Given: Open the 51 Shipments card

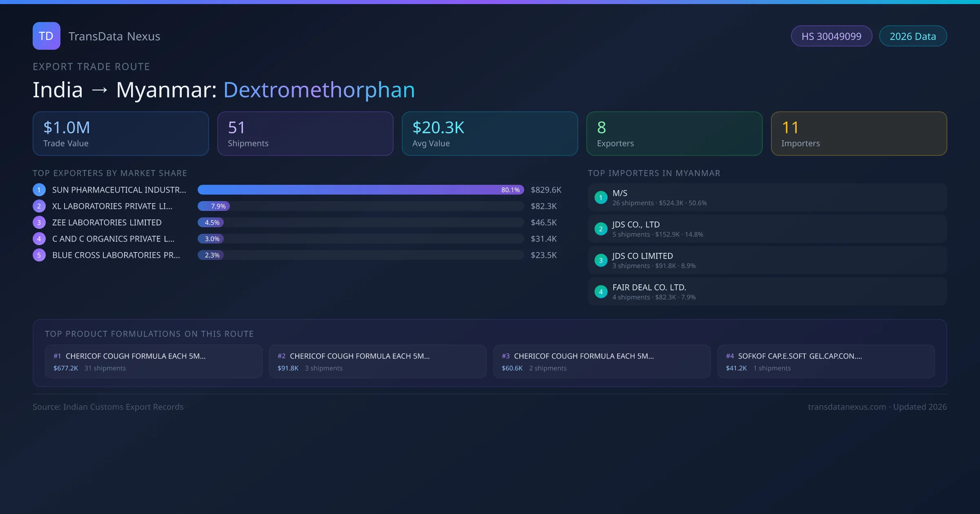Looking at the screenshot, I should (305, 133).
